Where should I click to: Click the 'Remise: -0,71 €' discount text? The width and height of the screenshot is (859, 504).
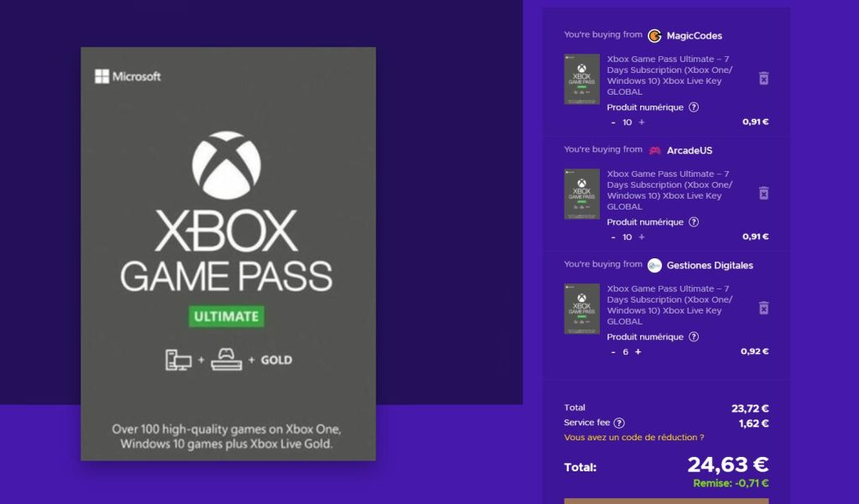tap(731, 483)
